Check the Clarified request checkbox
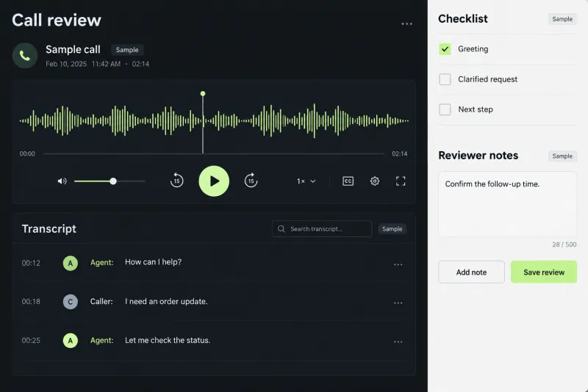Viewport: 588px width, 392px height. point(445,79)
